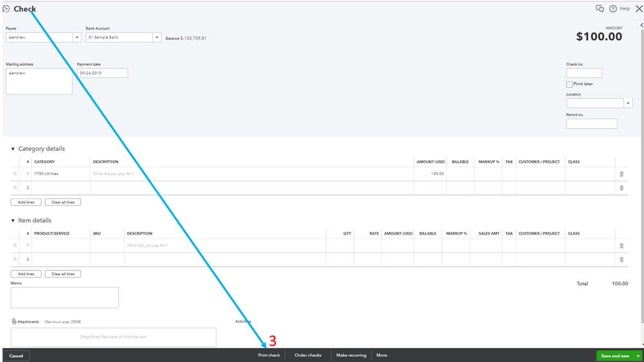The height and width of the screenshot is (362, 644).
Task: Click the Help question mark icon
Action: tap(613, 8)
